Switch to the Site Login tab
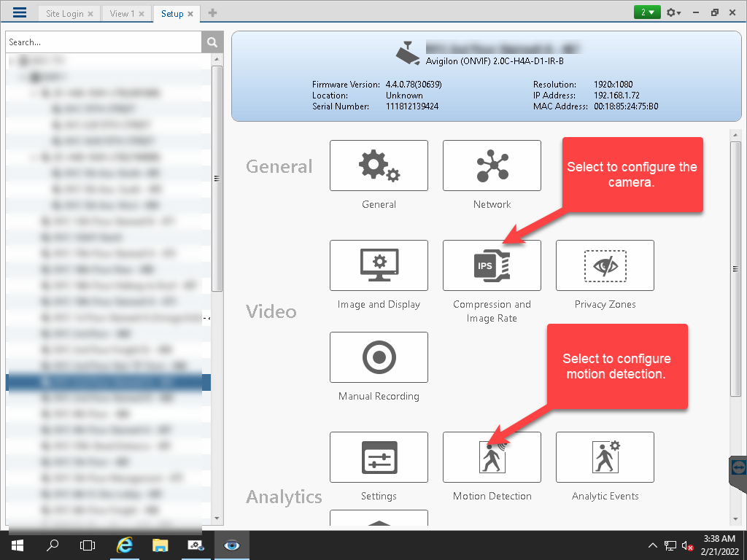The width and height of the screenshot is (747, 560). (x=64, y=14)
